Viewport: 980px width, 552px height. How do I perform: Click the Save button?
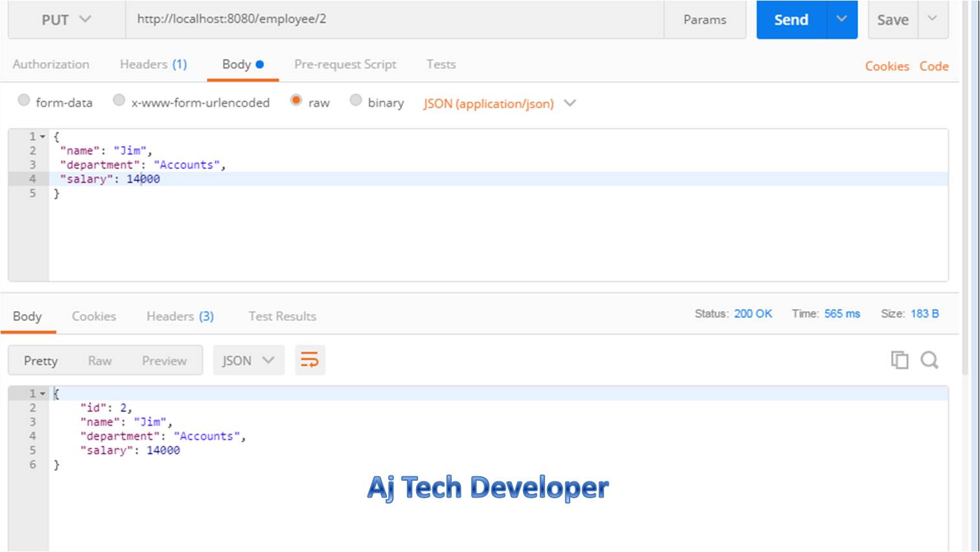(x=892, y=19)
